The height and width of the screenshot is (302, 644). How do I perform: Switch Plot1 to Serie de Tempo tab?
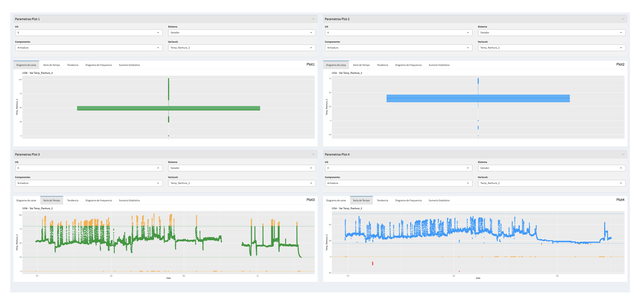[x=52, y=65]
